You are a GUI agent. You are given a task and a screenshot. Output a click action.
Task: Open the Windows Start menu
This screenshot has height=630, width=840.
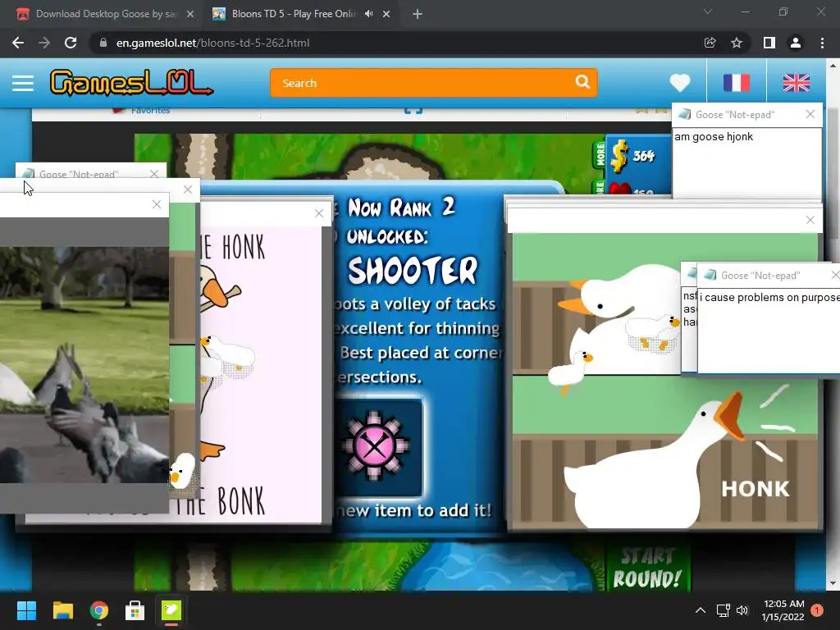26,610
